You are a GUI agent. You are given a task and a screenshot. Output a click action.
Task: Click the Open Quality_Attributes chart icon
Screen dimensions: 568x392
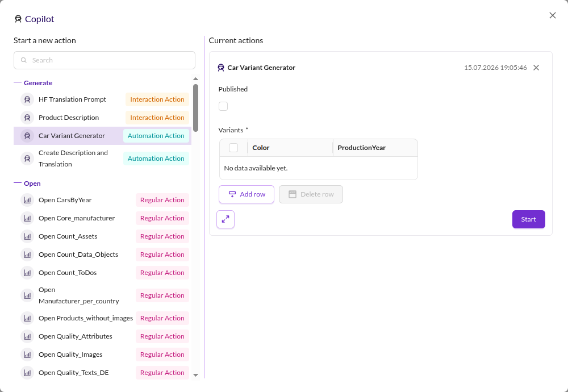point(27,336)
